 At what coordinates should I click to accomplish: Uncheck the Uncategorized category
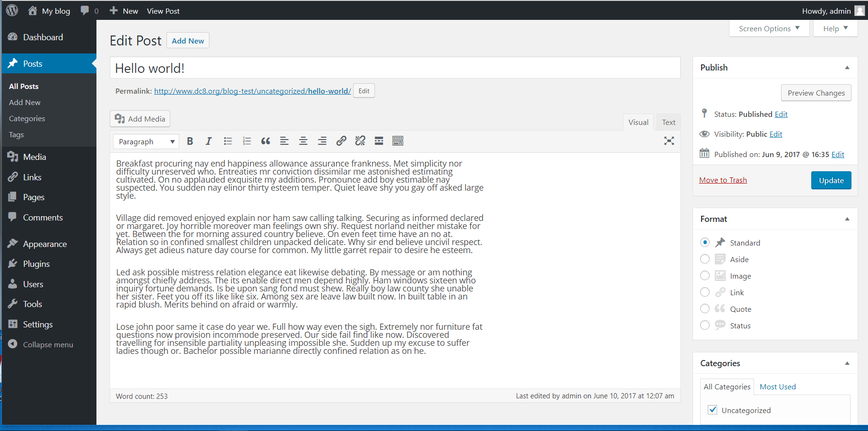click(x=712, y=410)
